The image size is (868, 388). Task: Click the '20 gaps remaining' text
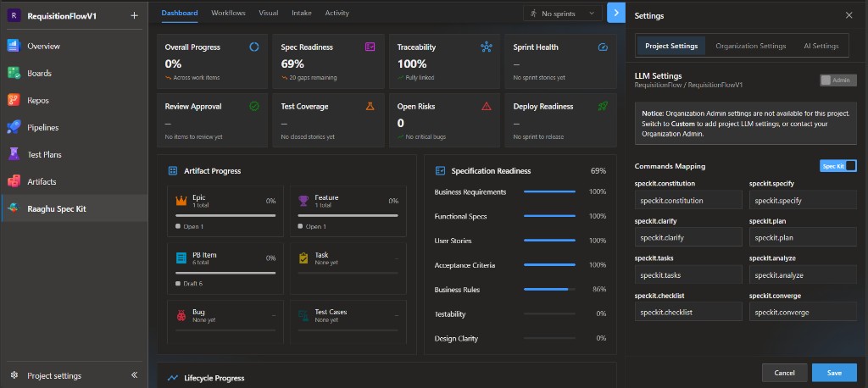pyautogui.click(x=313, y=77)
